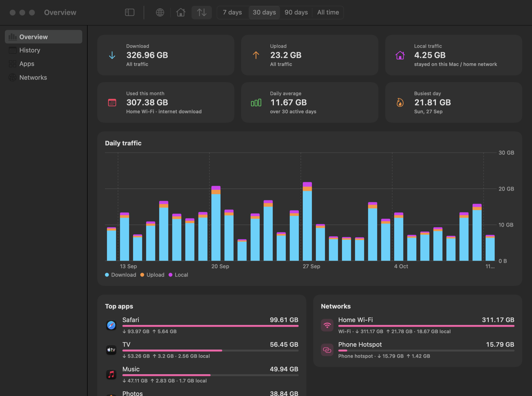Click the Phone Hotspot 15.79 GB total
Viewport: 532px width, 396px height.
coord(500,344)
